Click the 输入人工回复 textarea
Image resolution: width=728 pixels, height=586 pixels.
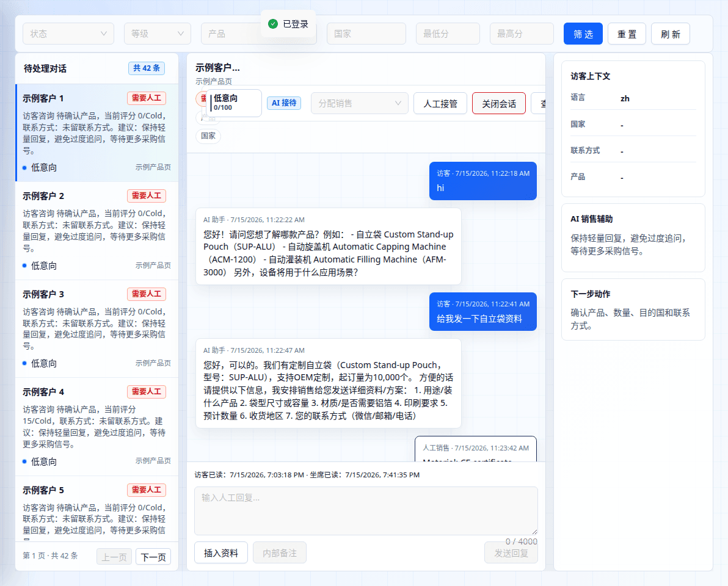366,510
